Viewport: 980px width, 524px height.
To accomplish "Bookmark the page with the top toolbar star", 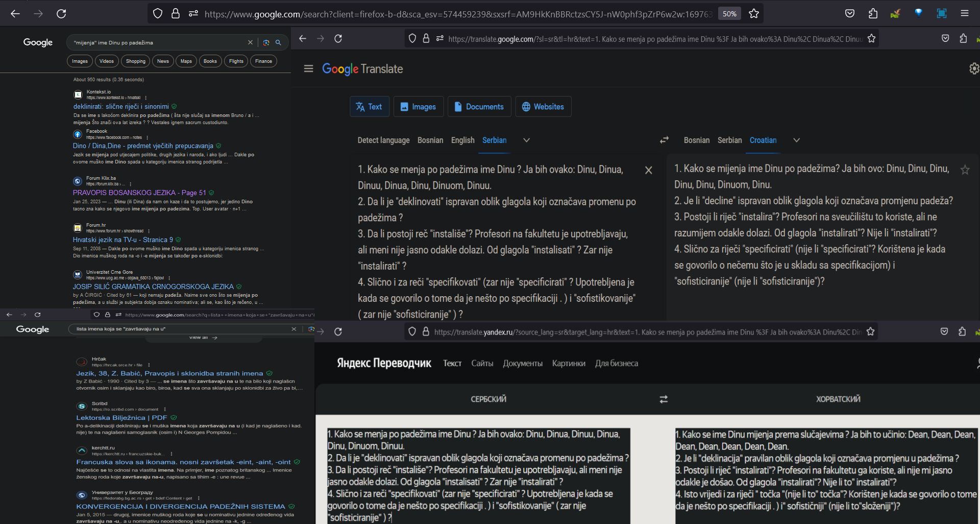I will tap(754, 14).
